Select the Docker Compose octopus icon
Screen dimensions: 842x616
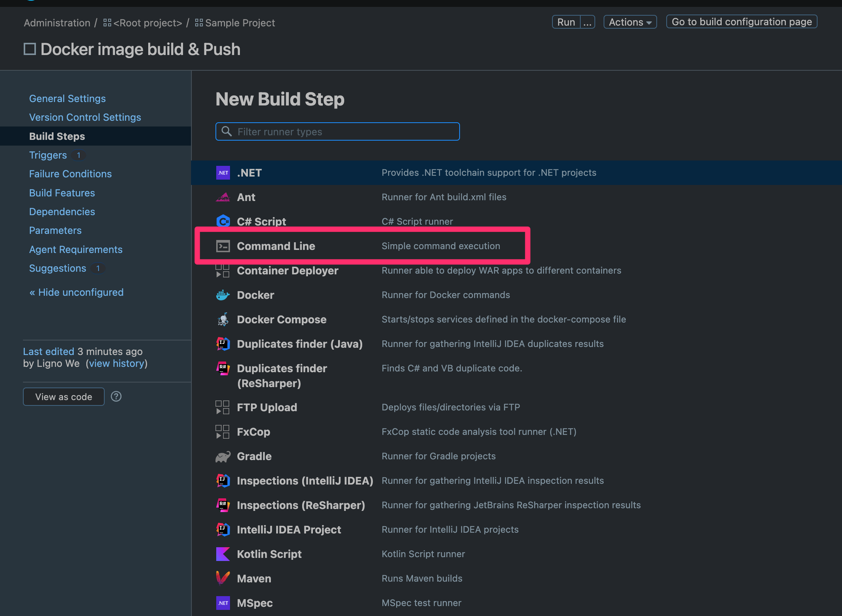point(223,319)
